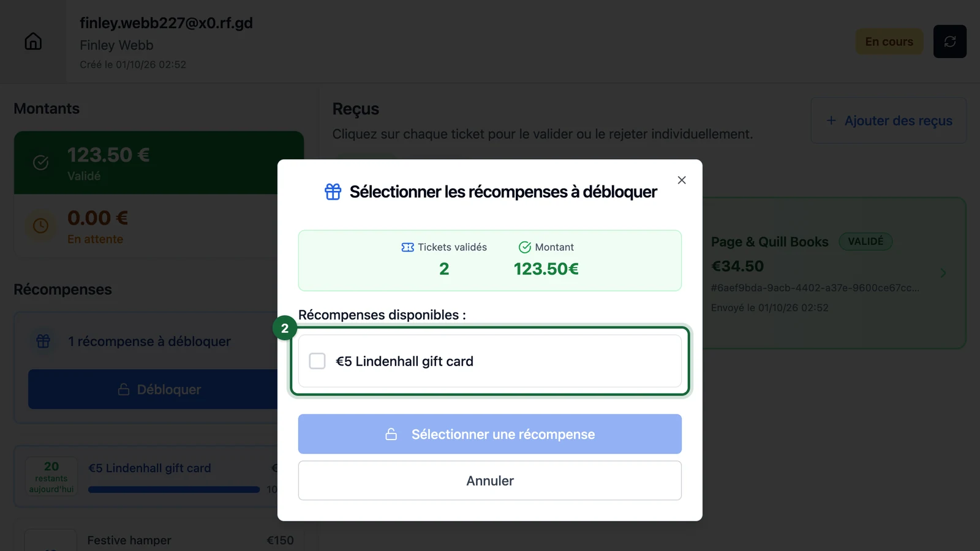The width and height of the screenshot is (980, 551).
Task: Click the VALIDÉ badge on receipt
Action: pyautogui.click(x=865, y=241)
